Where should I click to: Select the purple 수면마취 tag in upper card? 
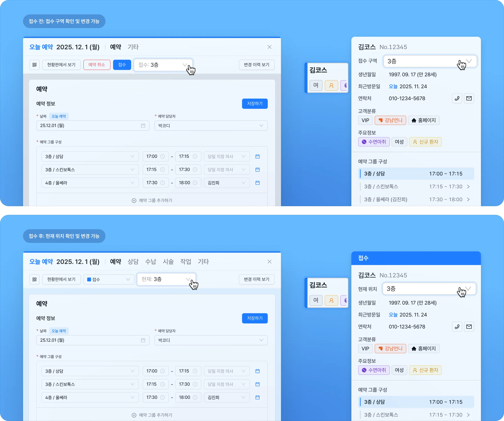click(x=374, y=142)
